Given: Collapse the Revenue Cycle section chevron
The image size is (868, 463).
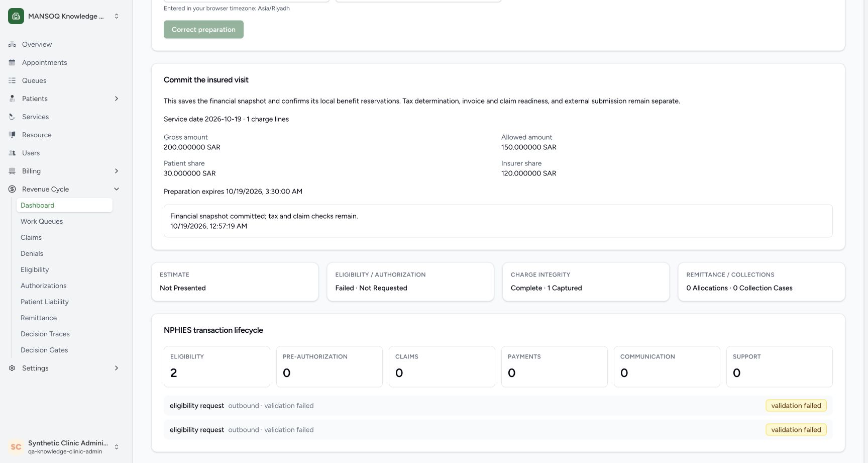Looking at the screenshot, I should click(x=117, y=189).
